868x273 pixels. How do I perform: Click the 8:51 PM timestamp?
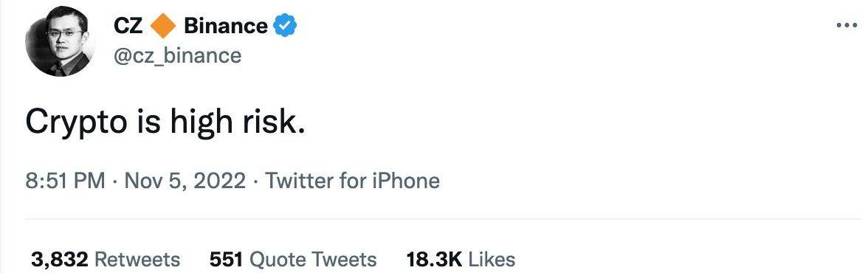[x=65, y=181]
